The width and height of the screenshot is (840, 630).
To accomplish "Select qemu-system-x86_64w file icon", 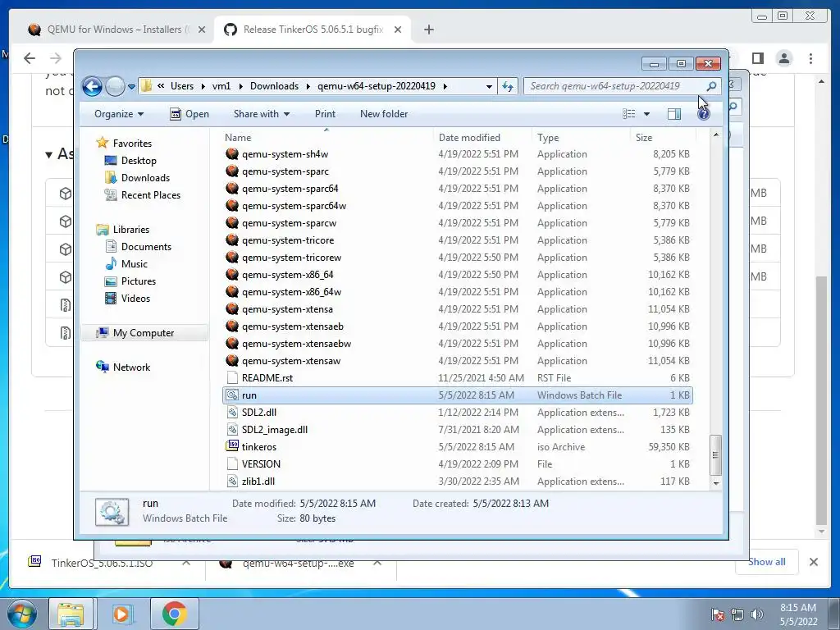I will (232, 291).
